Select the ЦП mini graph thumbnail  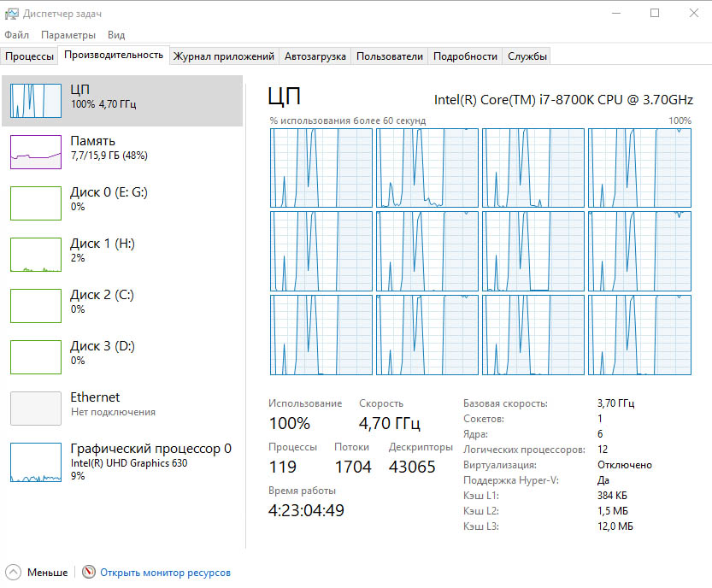coord(35,101)
